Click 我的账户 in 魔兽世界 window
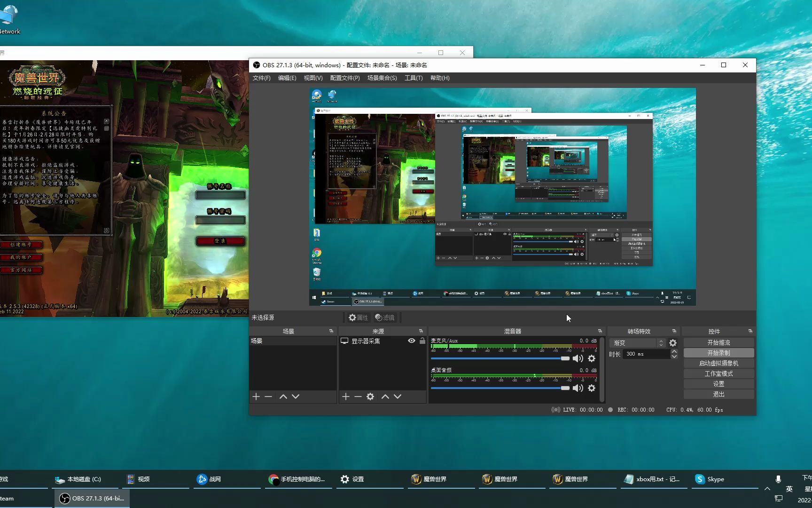812x508 pixels. tap(21, 257)
